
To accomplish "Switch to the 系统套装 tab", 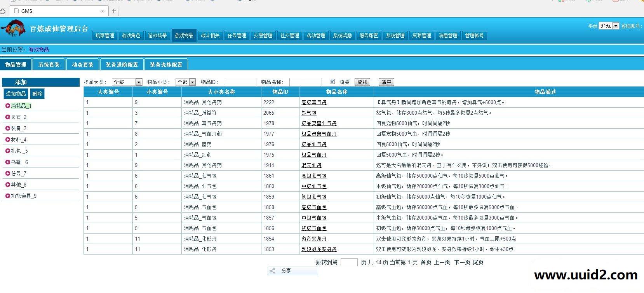I will coord(49,65).
